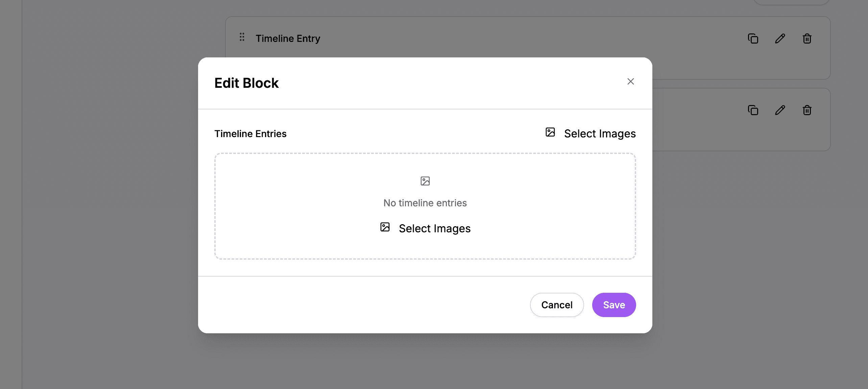Click the drag handle beside Timeline Entry
This screenshot has height=389, width=868.
[x=242, y=38]
